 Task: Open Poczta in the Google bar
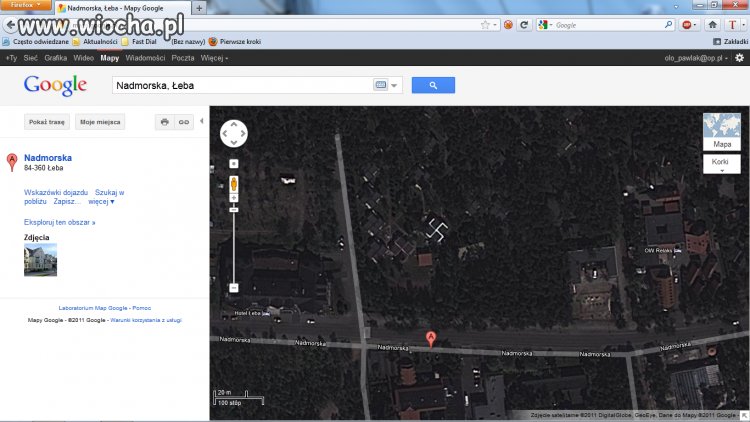tap(183, 58)
